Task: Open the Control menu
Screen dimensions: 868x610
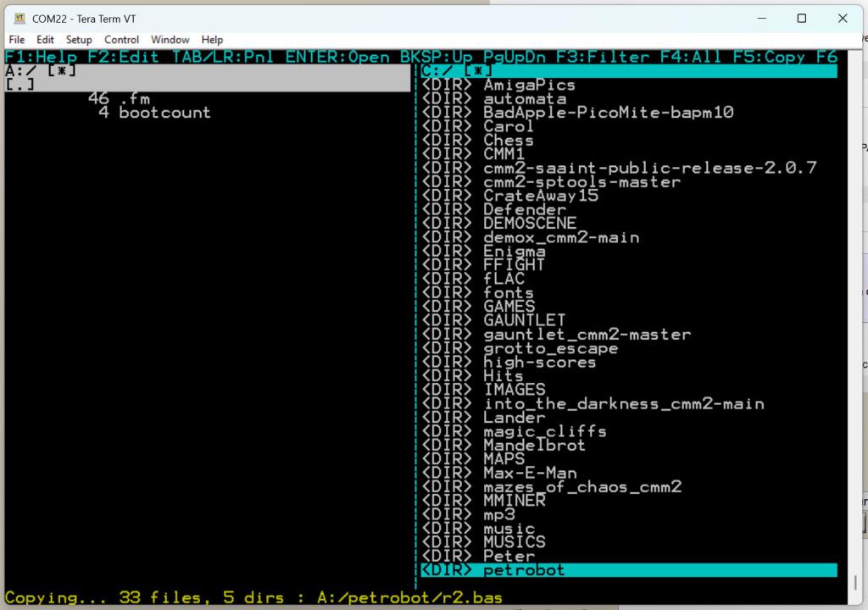Action: point(122,40)
